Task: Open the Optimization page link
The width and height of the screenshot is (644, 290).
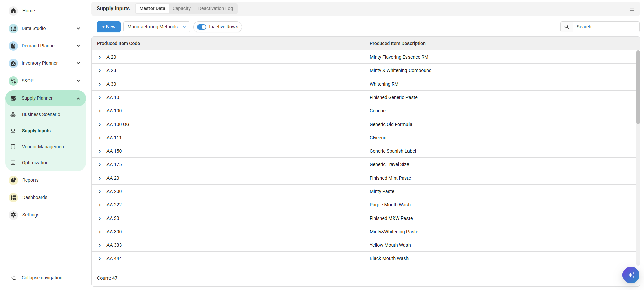Action: tap(35, 163)
